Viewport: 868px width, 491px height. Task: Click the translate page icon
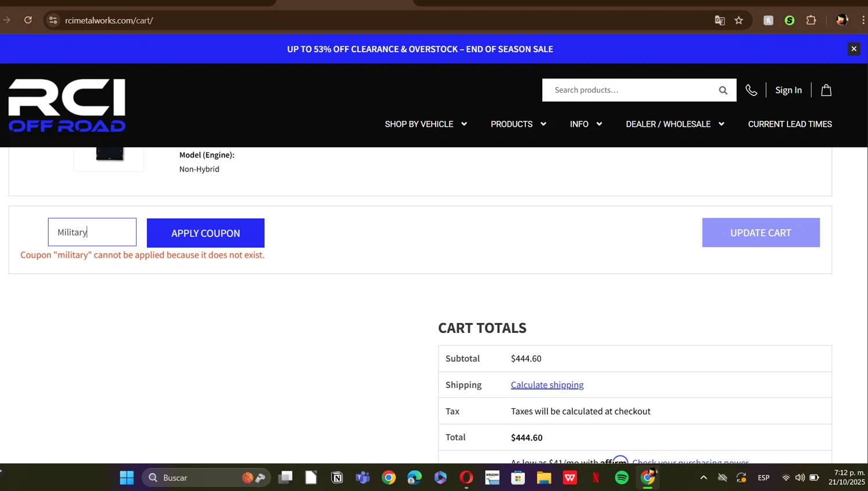[x=720, y=20]
